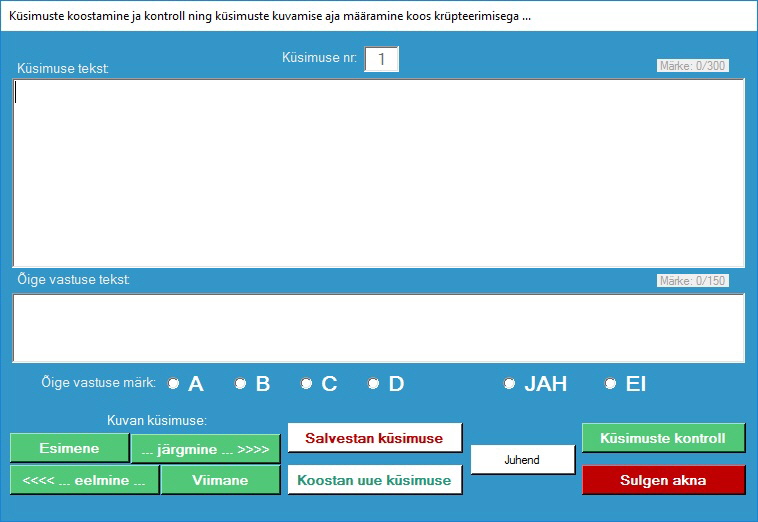
Task: Open the Juhend guide
Action: tap(522, 460)
